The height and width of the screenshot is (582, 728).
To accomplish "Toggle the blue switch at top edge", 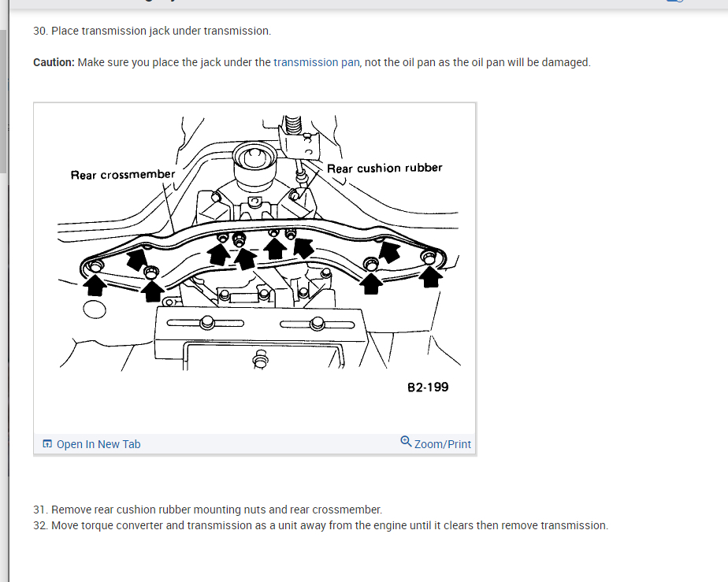I will click(x=675, y=1).
